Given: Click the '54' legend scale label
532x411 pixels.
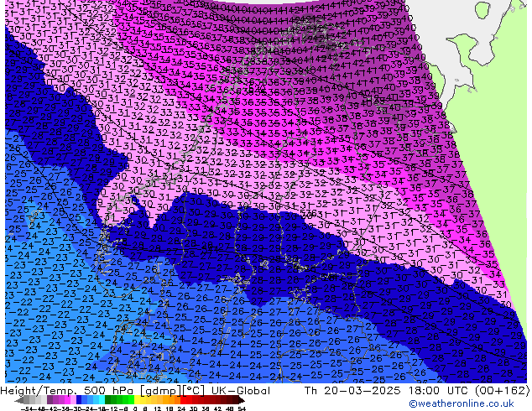Looking at the screenshot, I should pos(242,408).
